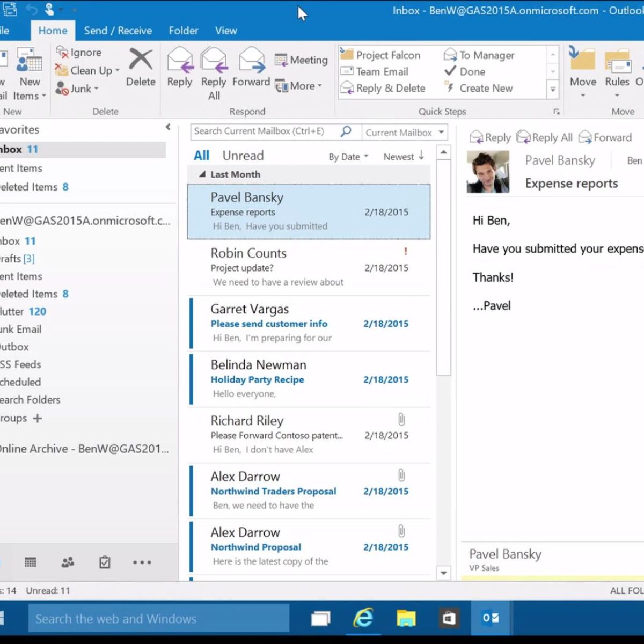The width and height of the screenshot is (644, 644).
Task: Switch to the Home tab
Action: click(53, 31)
